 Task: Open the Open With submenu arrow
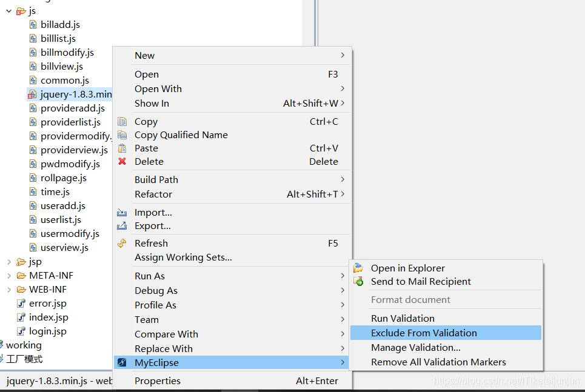pyautogui.click(x=343, y=88)
